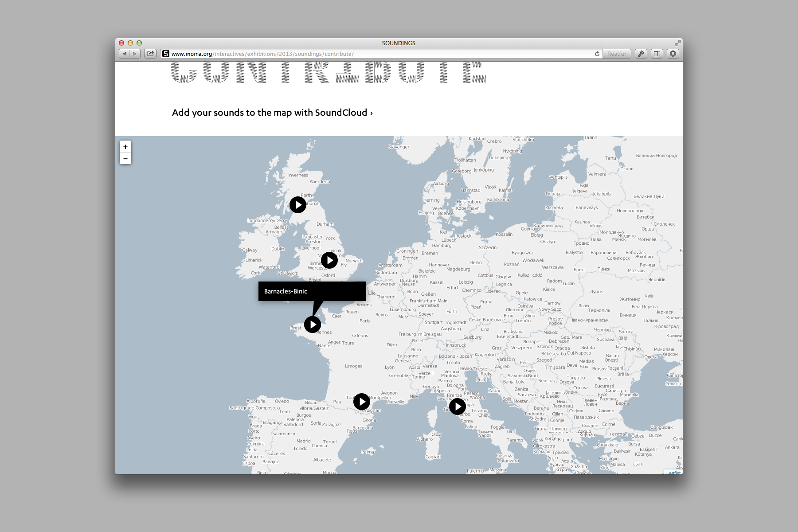Screen dimensions: 798x532
Task: Open the Share menu in toolbar
Action: [x=151, y=54]
